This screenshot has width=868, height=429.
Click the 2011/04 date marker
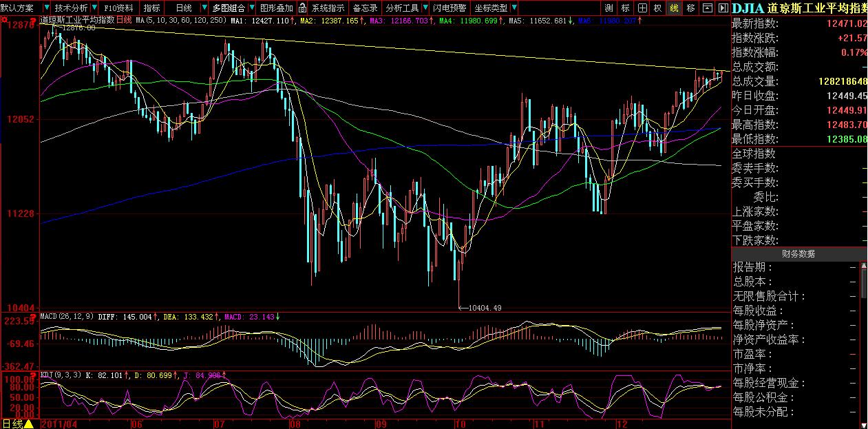pos(59,424)
